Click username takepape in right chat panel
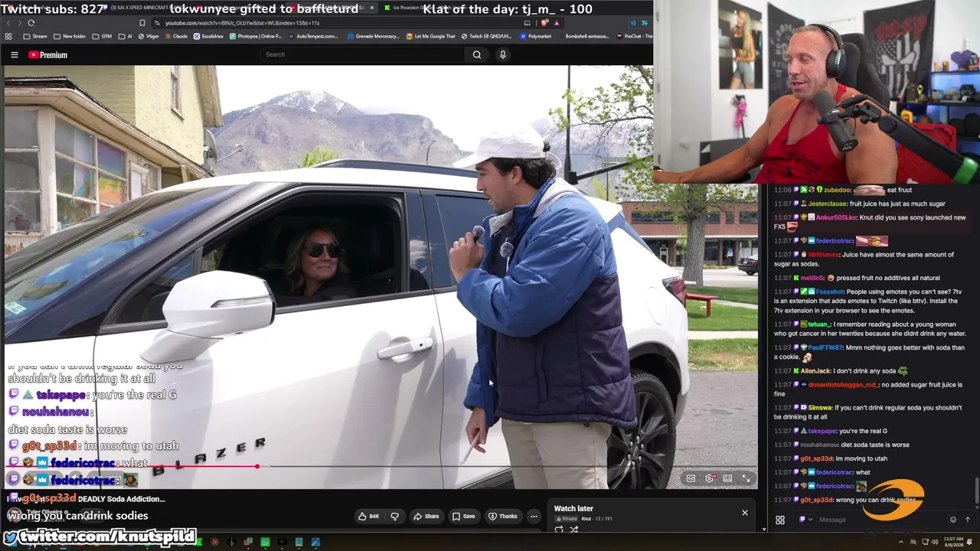The height and width of the screenshot is (551, 980). pos(822,431)
